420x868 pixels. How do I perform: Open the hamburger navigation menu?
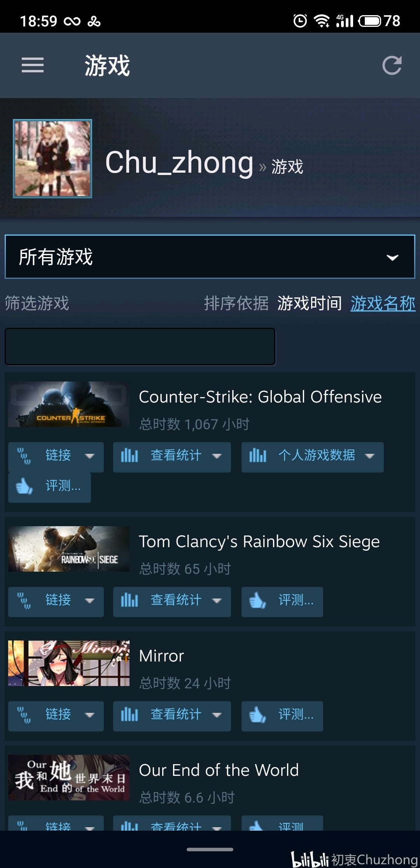pos(33,65)
